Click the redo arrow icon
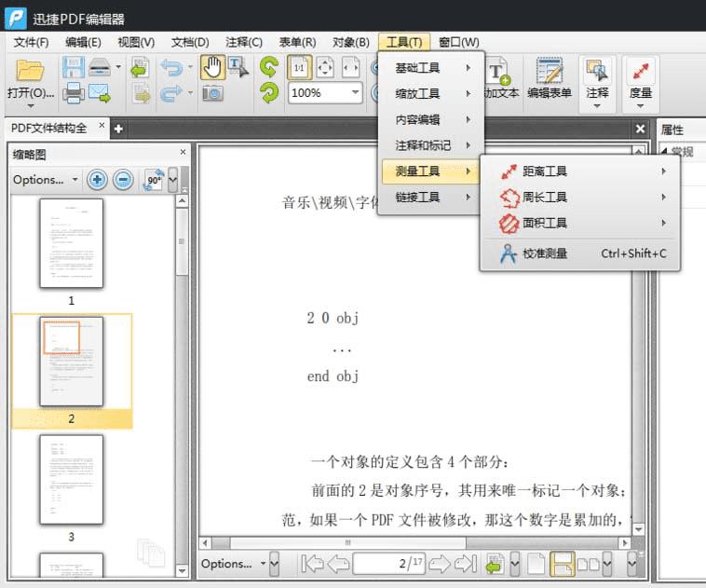Viewport: 706px width, 588px height. point(171,93)
